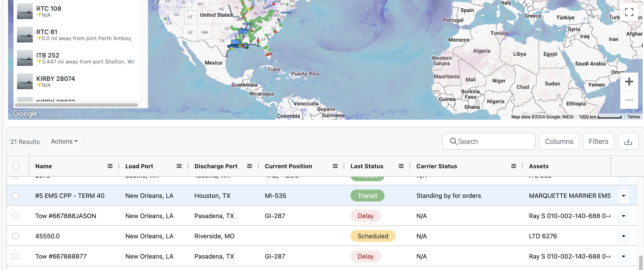Open Last Status column menu icon
Viewport: 644px width, 270px height.
401,166
